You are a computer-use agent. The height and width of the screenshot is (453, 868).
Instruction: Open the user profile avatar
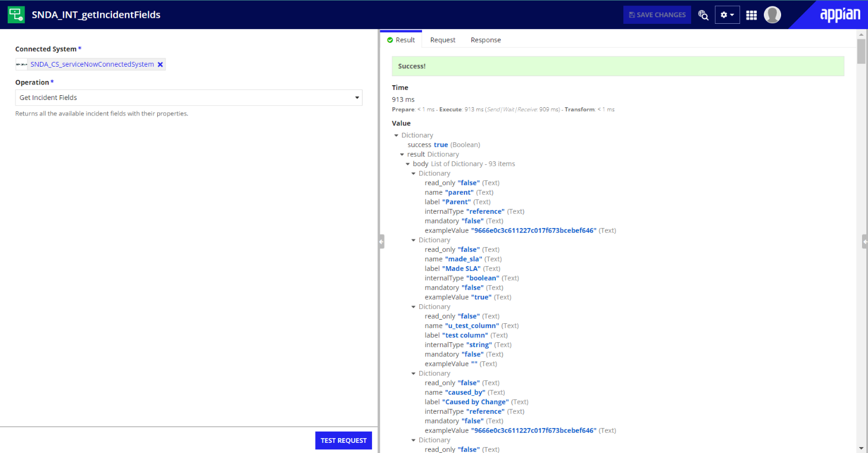coord(772,15)
